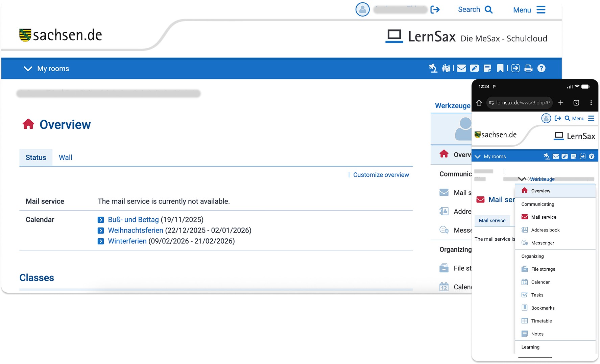Click the red house Overview icon in the desktop sidebar
Screen dimensions: 600x364
pyautogui.click(x=444, y=154)
